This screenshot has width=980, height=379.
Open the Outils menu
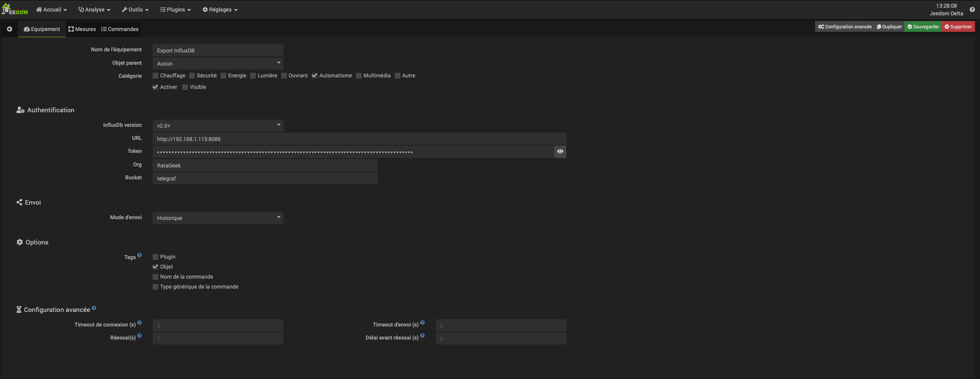[135, 10]
